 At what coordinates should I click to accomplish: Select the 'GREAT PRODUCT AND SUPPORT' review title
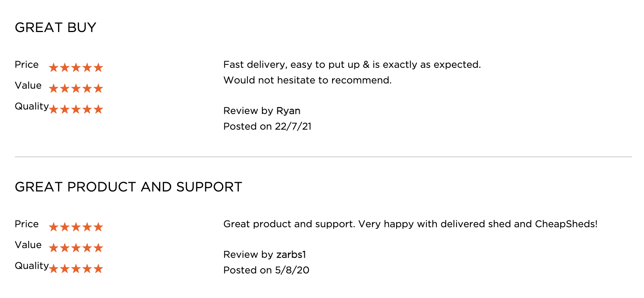(x=128, y=187)
